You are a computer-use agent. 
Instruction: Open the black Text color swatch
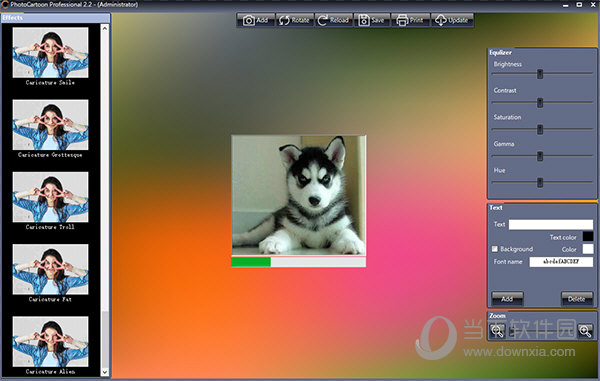(x=588, y=237)
